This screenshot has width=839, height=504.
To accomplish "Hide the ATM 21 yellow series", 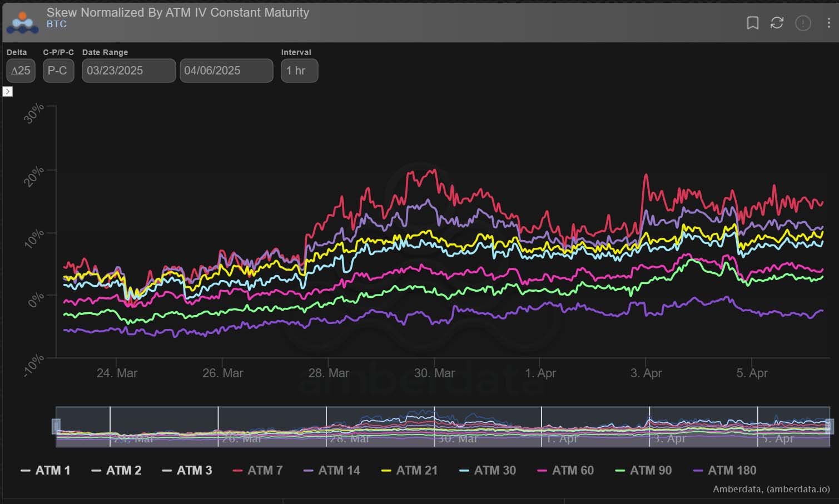I will tap(409, 471).
